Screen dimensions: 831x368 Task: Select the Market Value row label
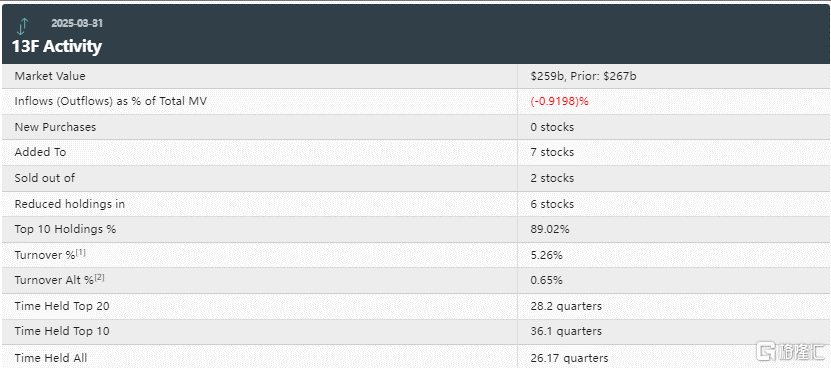pos(50,76)
